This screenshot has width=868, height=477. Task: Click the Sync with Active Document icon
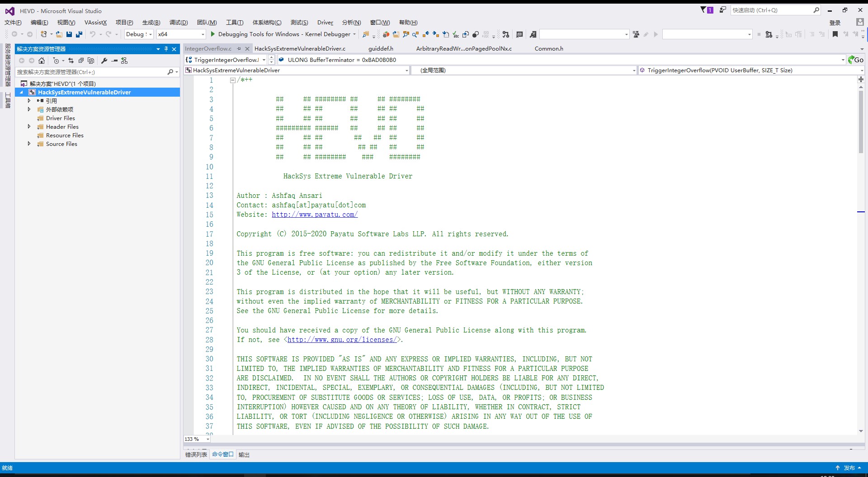[x=71, y=61]
